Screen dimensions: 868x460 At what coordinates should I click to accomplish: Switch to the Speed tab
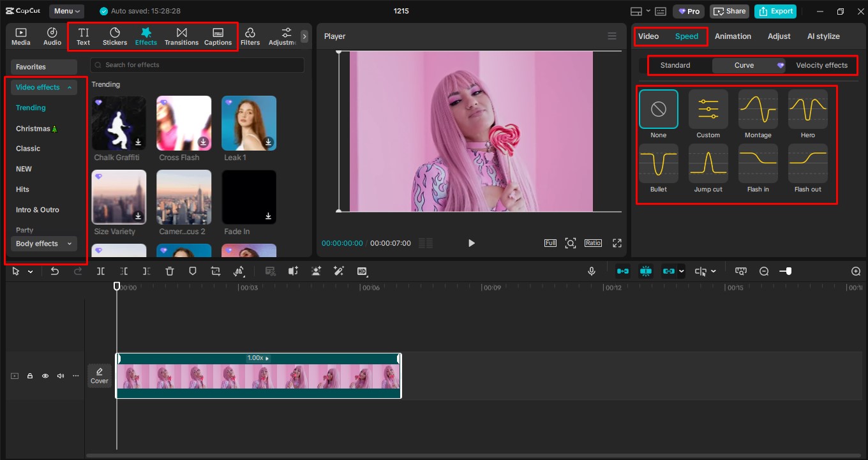click(x=687, y=36)
